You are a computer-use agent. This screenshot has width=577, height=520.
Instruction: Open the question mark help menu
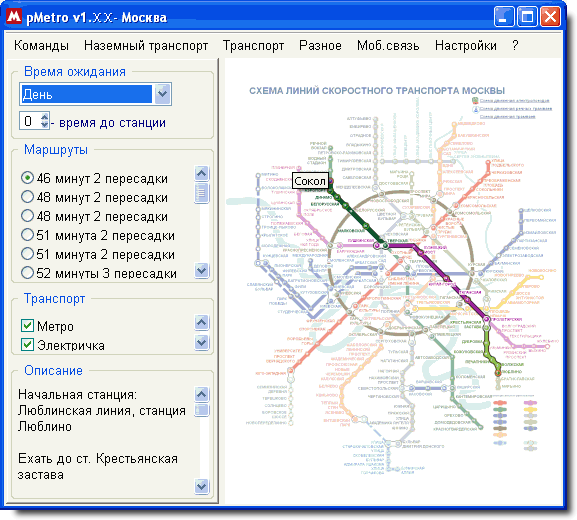(x=515, y=46)
